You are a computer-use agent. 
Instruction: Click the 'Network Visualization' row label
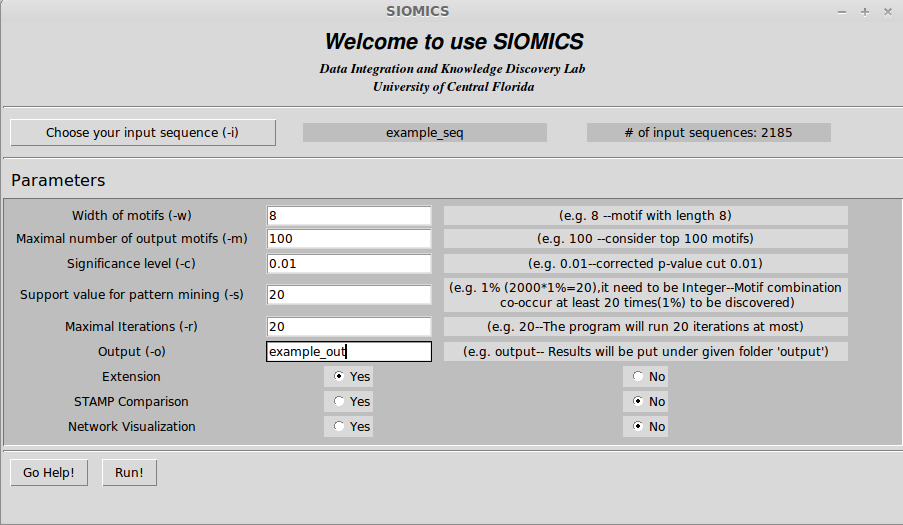(132, 427)
